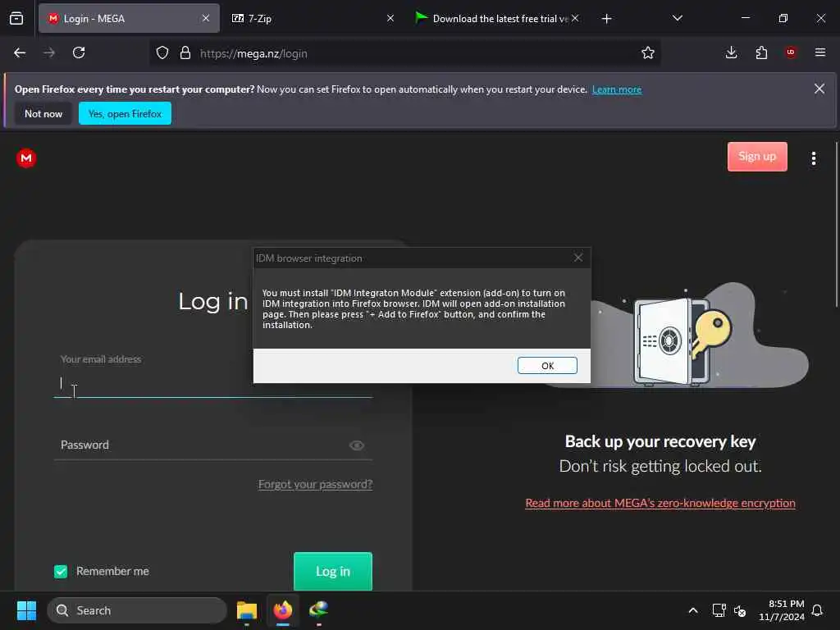The width and height of the screenshot is (840, 630).
Task: Dismiss the Firefox startup notification bar
Action: [x=819, y=89]
